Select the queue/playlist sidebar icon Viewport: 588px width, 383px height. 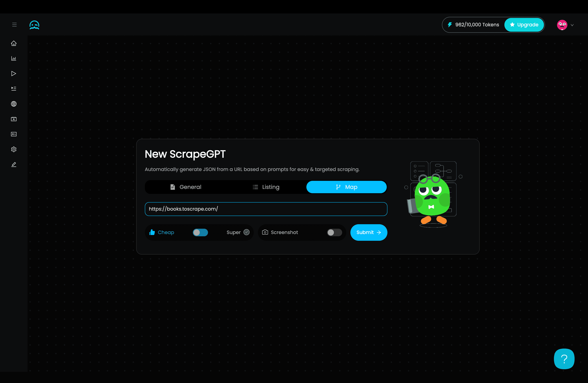pyautogui.click(x=14, y=88)
